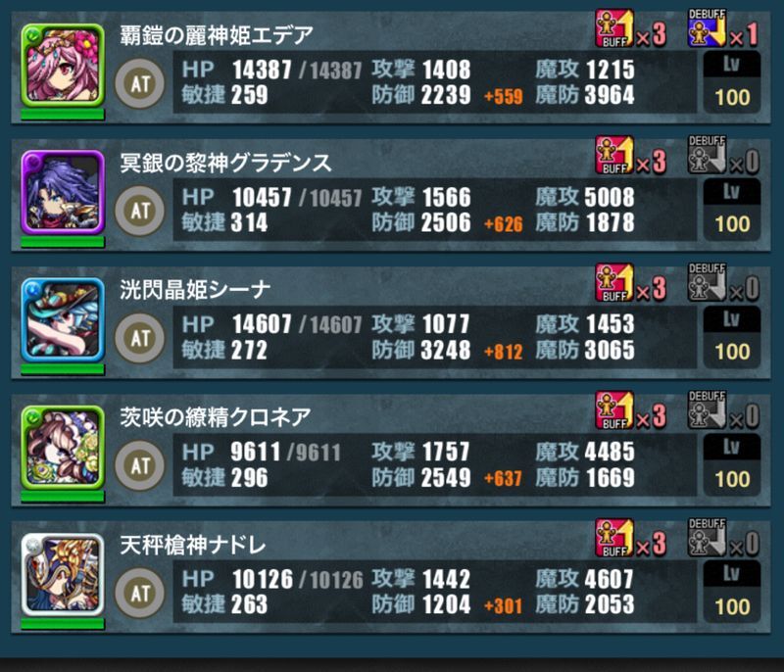The height and width of the screenshot is (672, 784).
Task: Choose the 天秤槍神ナドレ character portrait
Action: 63,575
